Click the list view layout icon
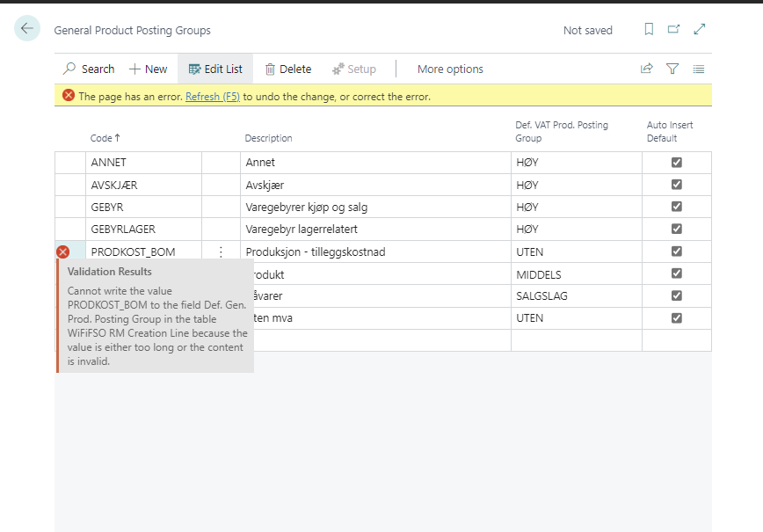Viewport: 763px width, 532px height. (699, 69)
